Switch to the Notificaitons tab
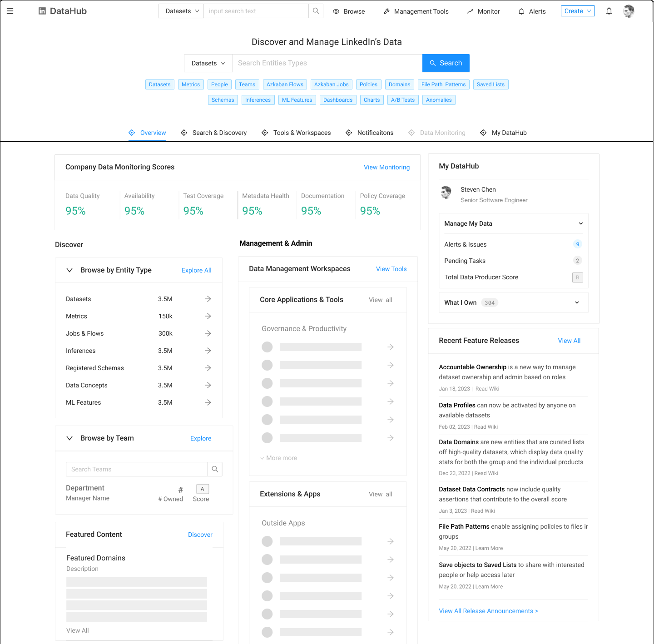The width and height of the screenshot is (654, 644). click(370, 133)
